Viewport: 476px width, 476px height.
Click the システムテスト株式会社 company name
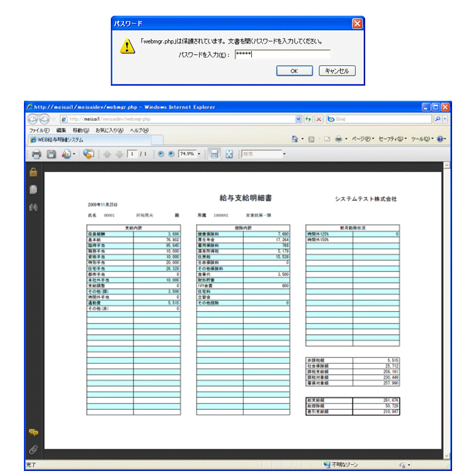coord(366,199)
